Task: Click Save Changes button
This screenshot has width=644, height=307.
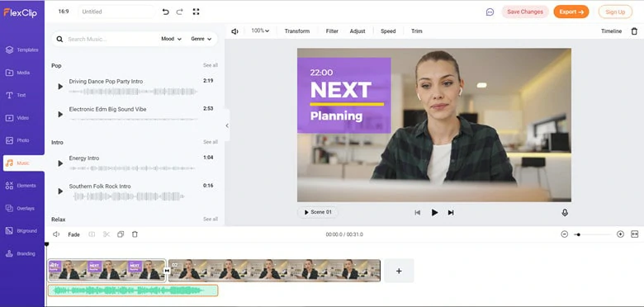Action: tap(525, 12)
